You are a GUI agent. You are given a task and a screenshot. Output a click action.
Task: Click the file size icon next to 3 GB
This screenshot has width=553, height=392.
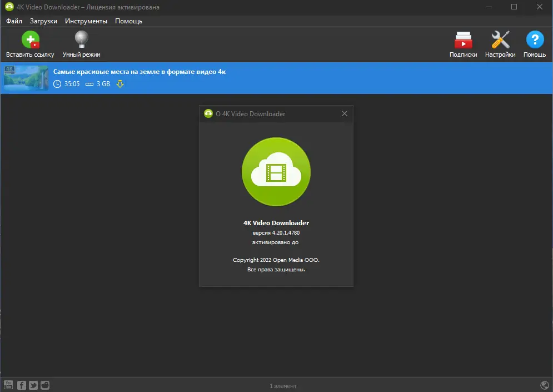pos(89,84)
